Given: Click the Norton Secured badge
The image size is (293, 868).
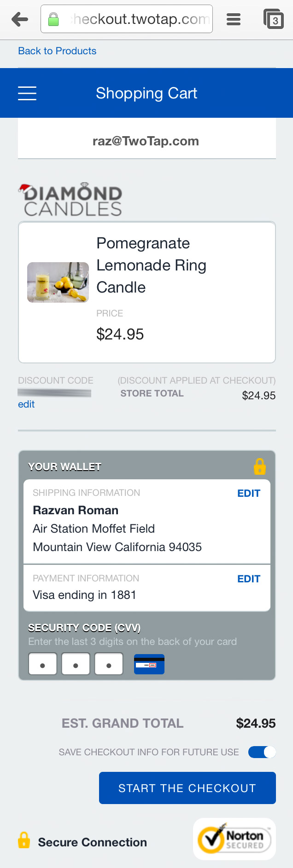Looking at the screenshot, I should click(x=234, y=839).
